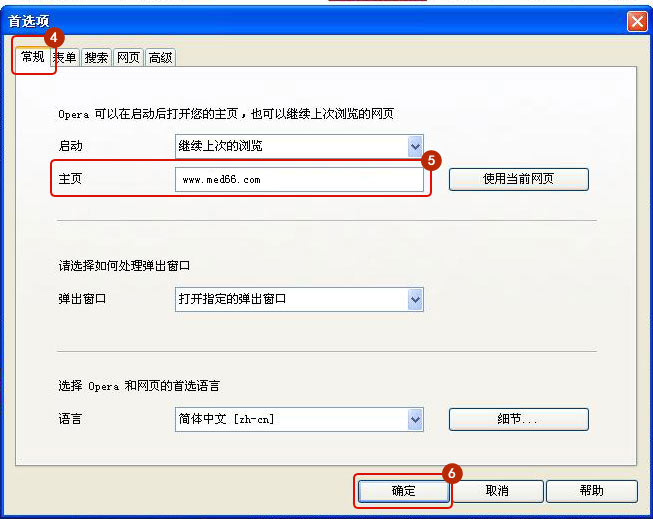
Task: Switch to the 表单 tab
Action: click(x=66, y=57)
